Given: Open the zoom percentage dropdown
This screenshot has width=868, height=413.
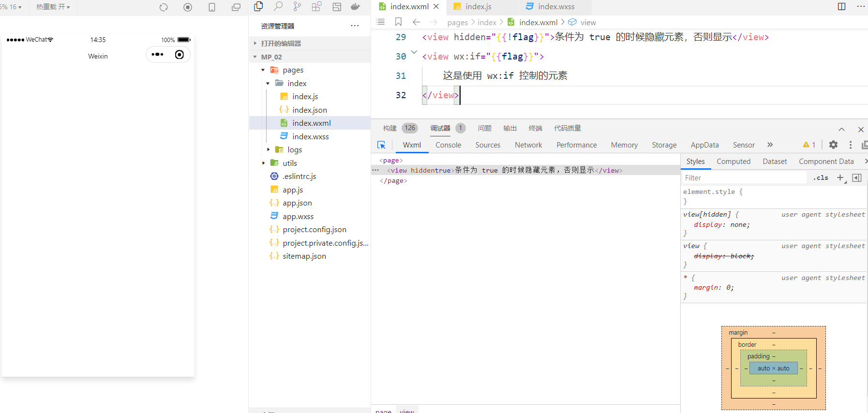Looking at the screenshot, I should point(11,7).
